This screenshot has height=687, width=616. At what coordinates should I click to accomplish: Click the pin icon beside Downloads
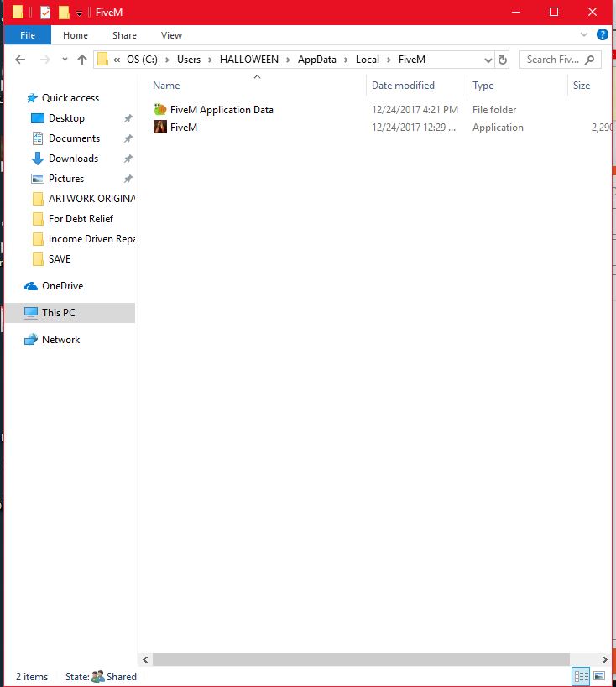pyautogui.click(x=128, y=159)
